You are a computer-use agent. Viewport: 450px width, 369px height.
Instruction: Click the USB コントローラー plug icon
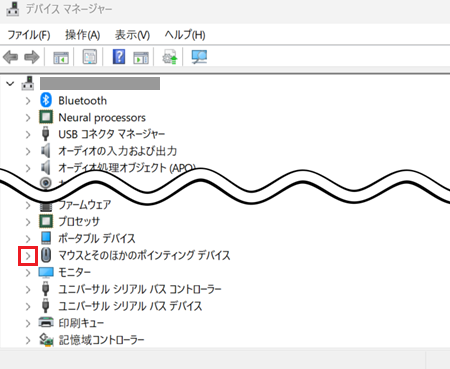click(x=46, y=289)
